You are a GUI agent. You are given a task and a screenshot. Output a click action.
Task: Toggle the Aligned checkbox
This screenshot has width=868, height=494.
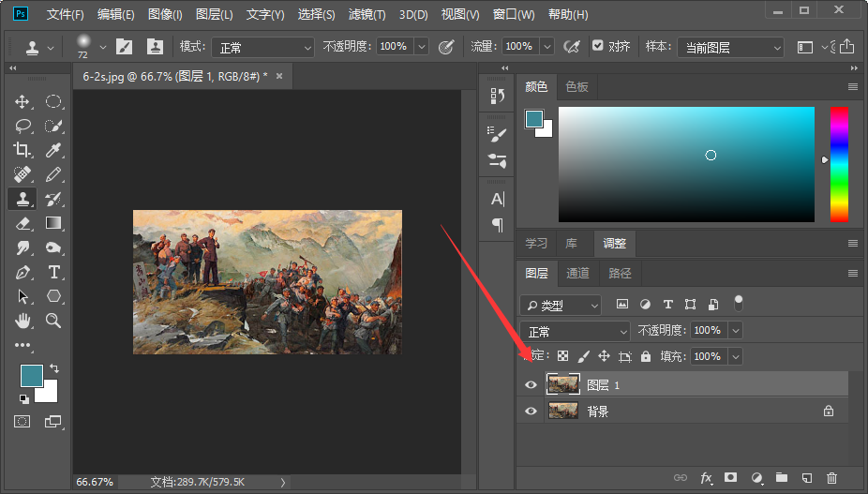[598, 46]
